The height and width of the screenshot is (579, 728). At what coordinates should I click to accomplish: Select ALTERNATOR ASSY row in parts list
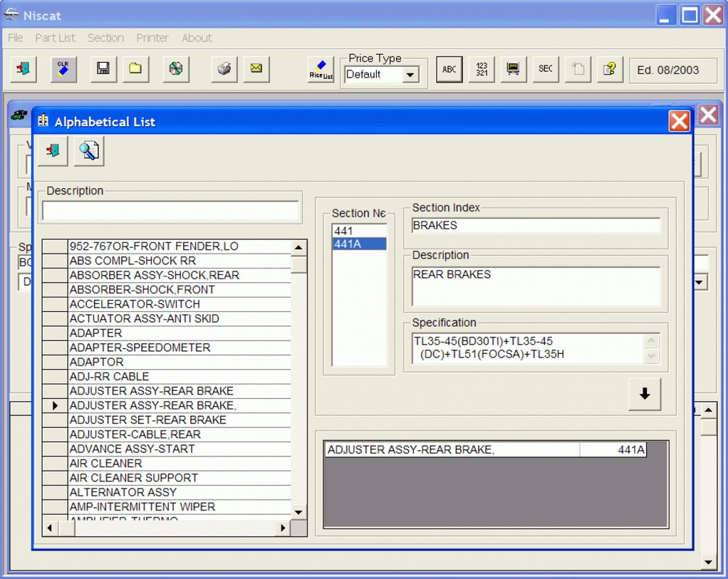coord(179,492)
